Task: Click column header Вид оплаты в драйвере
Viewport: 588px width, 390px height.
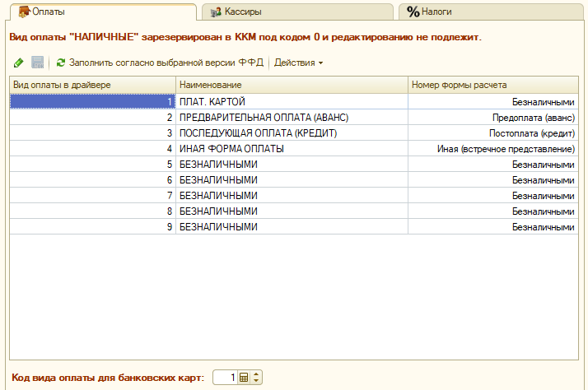Action: pos(92,85)
